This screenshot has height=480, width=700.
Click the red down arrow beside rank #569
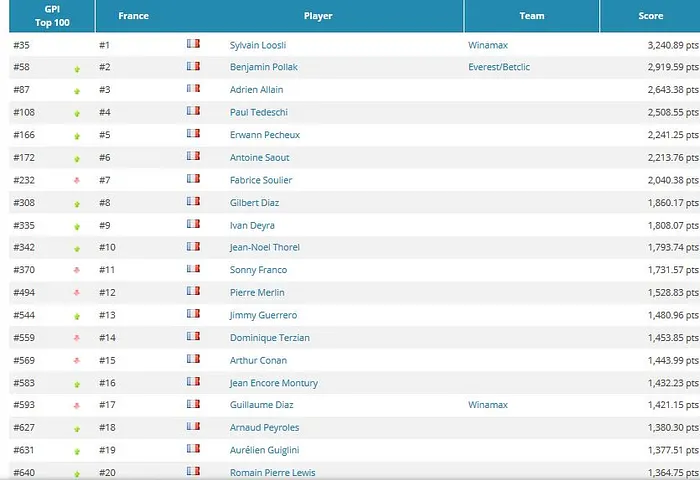click(77, 361)
